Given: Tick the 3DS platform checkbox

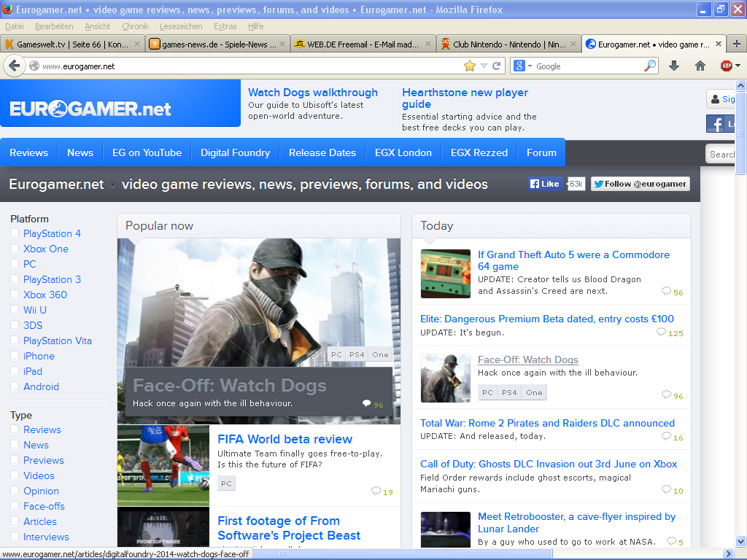Looking at the screenshot, I should [15, 324].
